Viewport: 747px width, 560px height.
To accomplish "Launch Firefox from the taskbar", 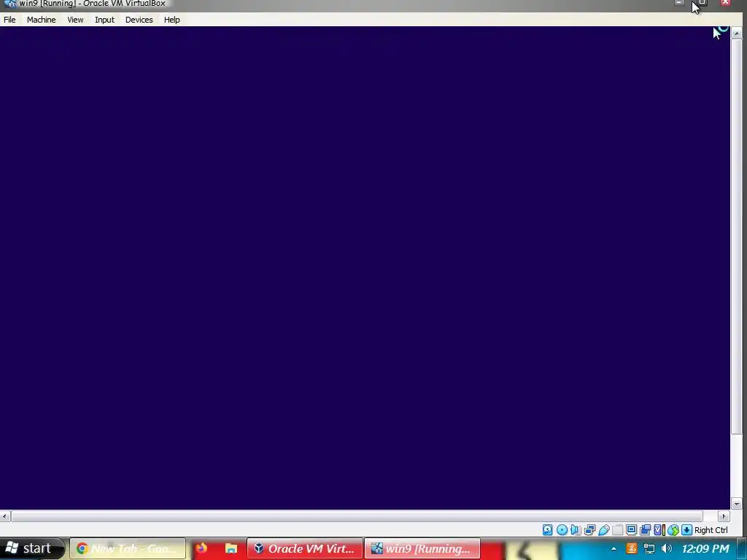I will pyautogui.click(x=201, y=548).
